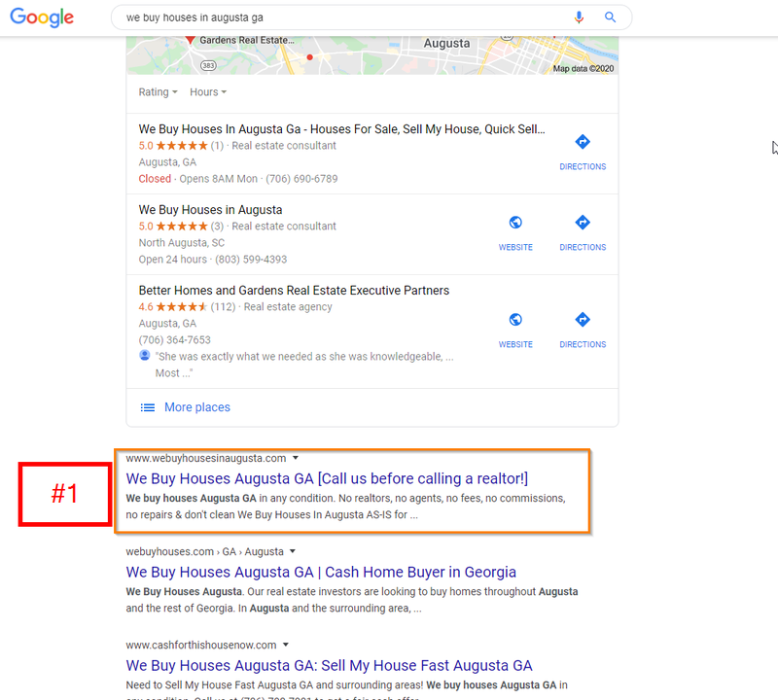Click the red map pin for Gardens Real Estate
Viewport: 778px width, 700px height.
point(190,39)
